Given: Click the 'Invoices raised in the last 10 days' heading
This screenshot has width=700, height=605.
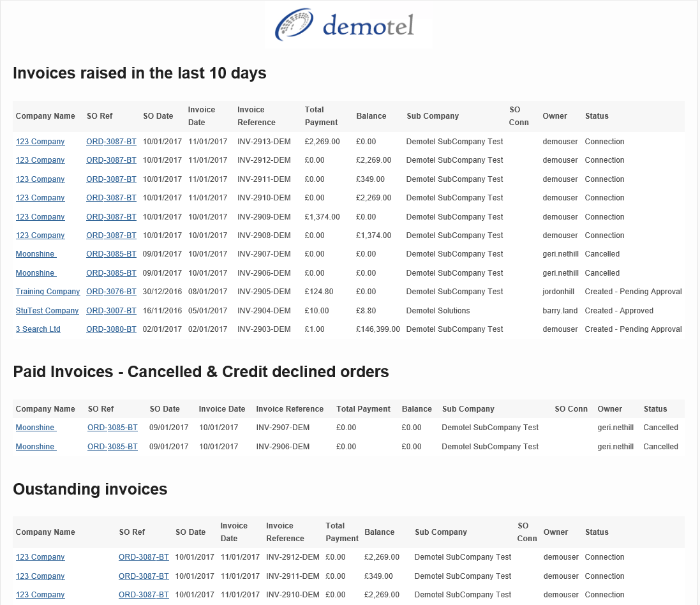Looking at the screenshot, I should pos(140,73).
